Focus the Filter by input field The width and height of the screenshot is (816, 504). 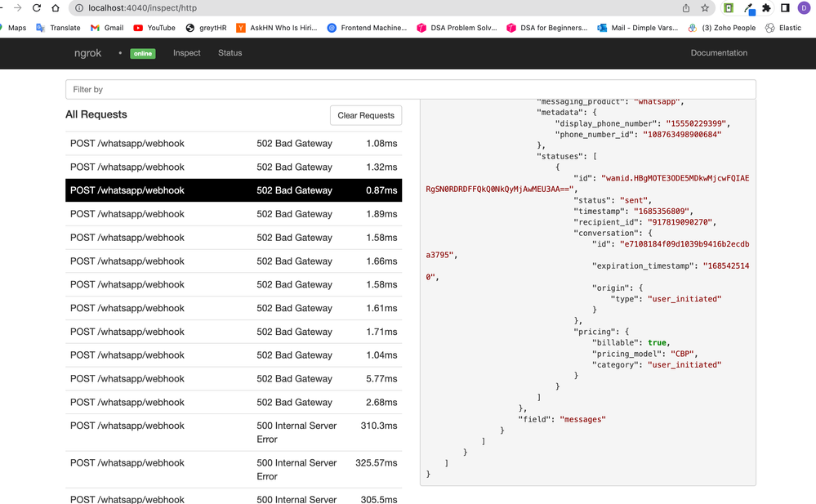(411, 90)
